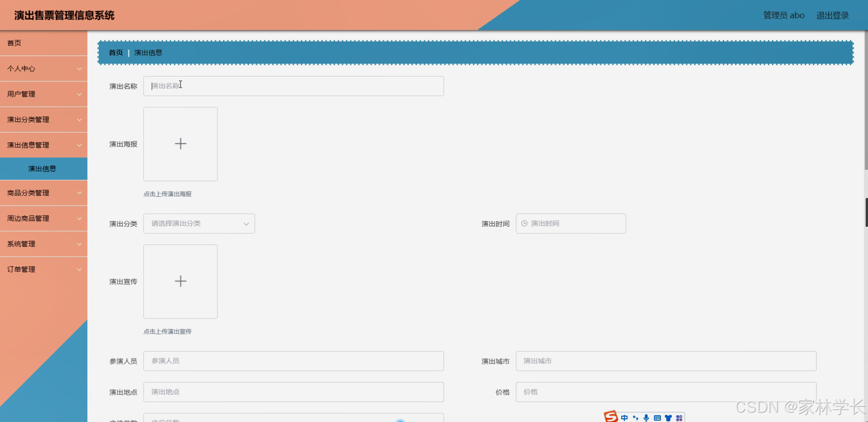Click 演出售票管理信息系统 title
This screenshot has width=868, height=422.
click(64, 15)
